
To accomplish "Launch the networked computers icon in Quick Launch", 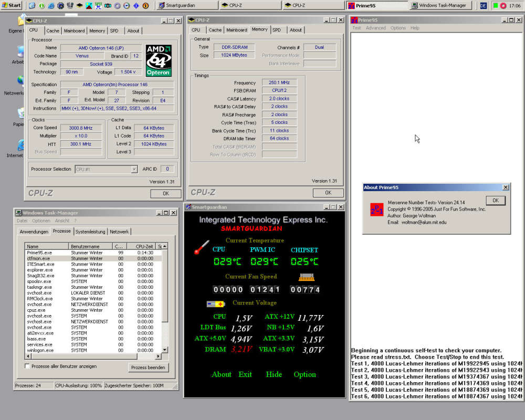I will 70,6.
